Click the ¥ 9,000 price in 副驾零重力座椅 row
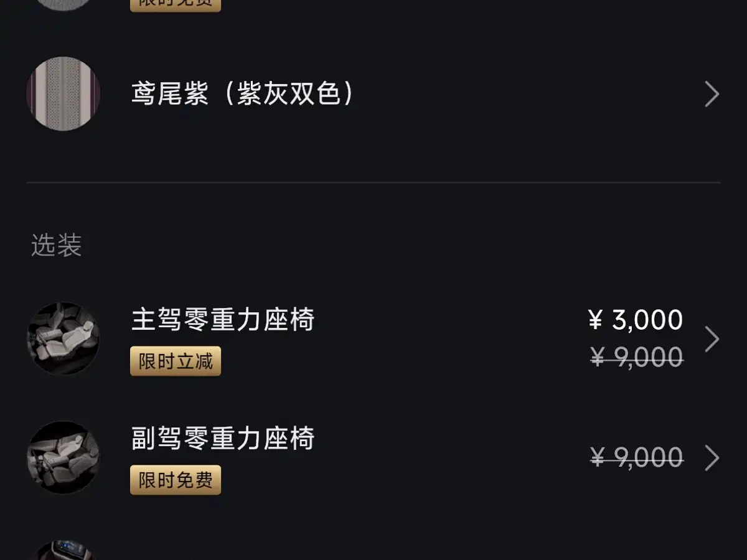747x560 pixels. (x=636, y=458)
